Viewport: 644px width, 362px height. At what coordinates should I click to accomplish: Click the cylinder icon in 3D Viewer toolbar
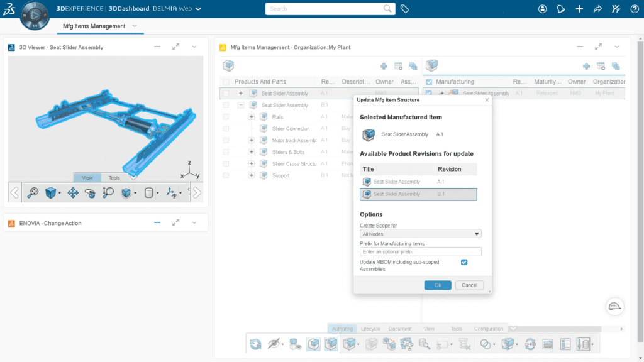148,192
